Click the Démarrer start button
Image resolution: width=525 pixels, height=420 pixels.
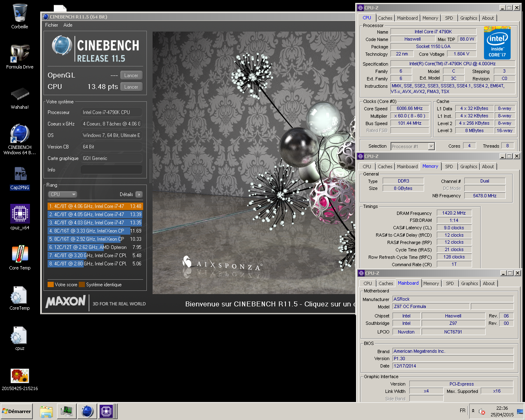(x=16, y=411)
